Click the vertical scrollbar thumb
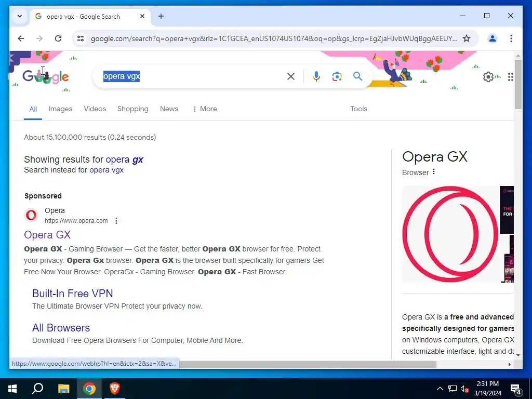The height and width of the screenshot is (399, 532). point(518,85)
